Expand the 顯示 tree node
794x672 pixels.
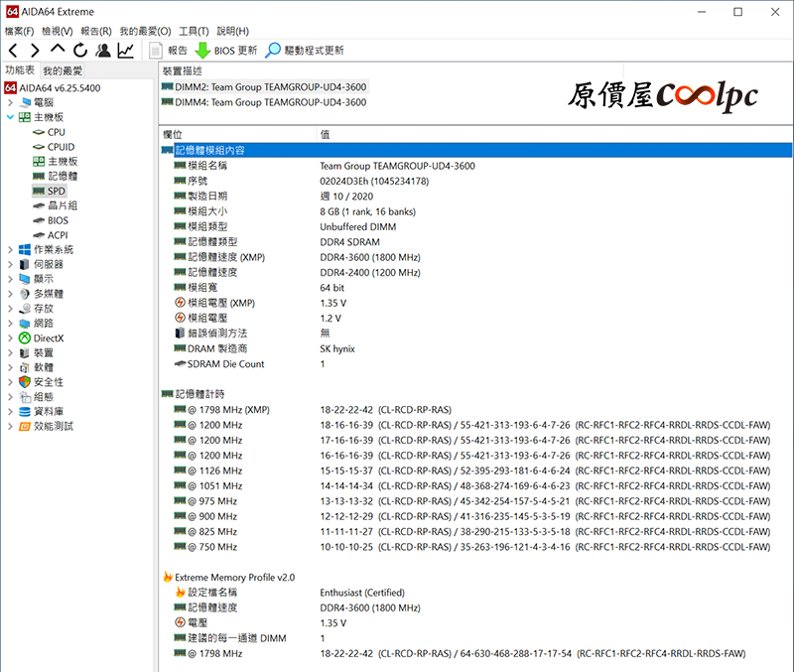coord(10,279)
